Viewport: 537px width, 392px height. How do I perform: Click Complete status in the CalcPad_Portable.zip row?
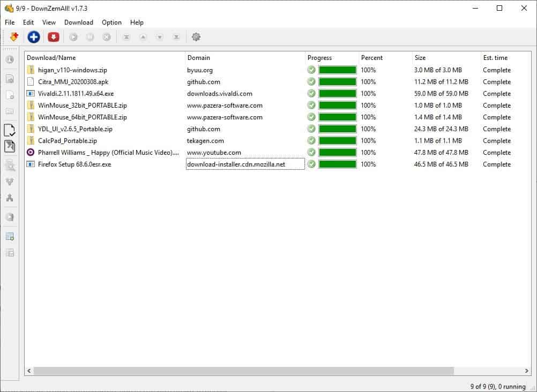(x=497, y=140)
